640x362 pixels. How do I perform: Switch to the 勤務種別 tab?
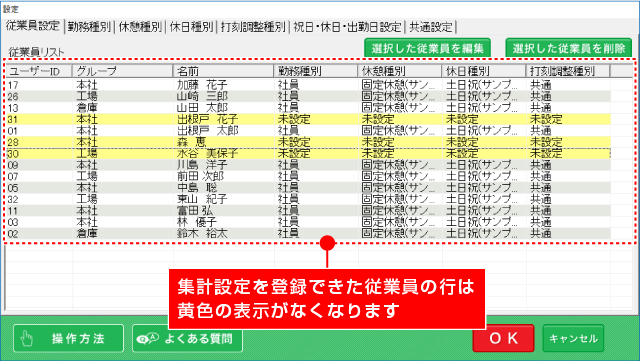point(89,27)
